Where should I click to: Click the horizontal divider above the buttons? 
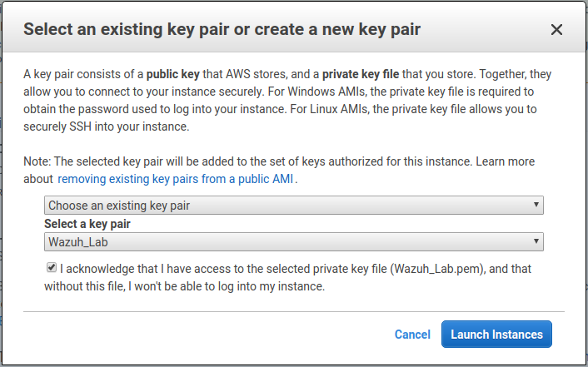pyautogui.click(x=294, y=311)
